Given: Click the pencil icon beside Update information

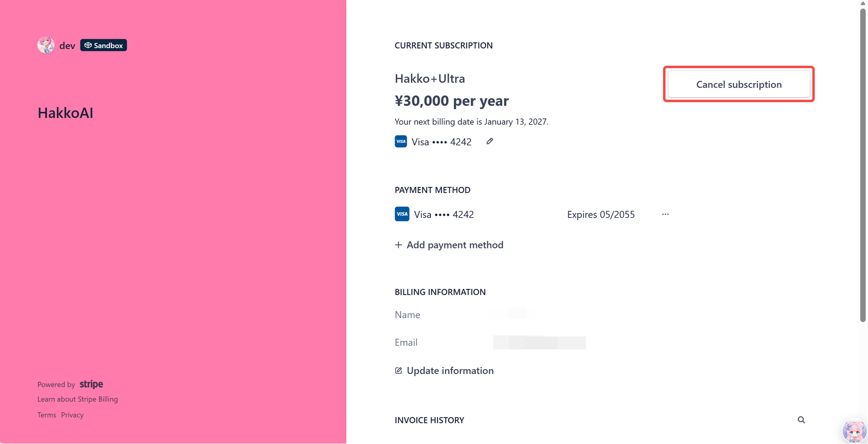Looking at the screenshot, I should point(398,370).
